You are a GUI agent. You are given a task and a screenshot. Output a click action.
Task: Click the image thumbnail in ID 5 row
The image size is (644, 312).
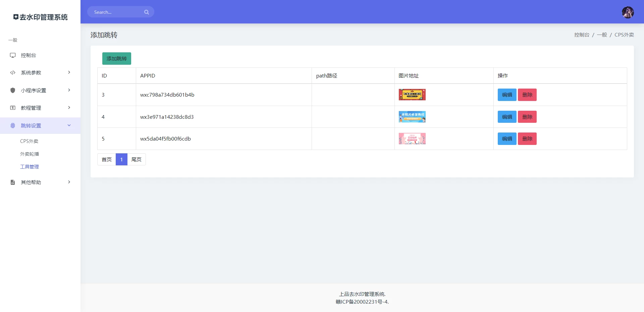pyautogui.click(x=412, y=138)
